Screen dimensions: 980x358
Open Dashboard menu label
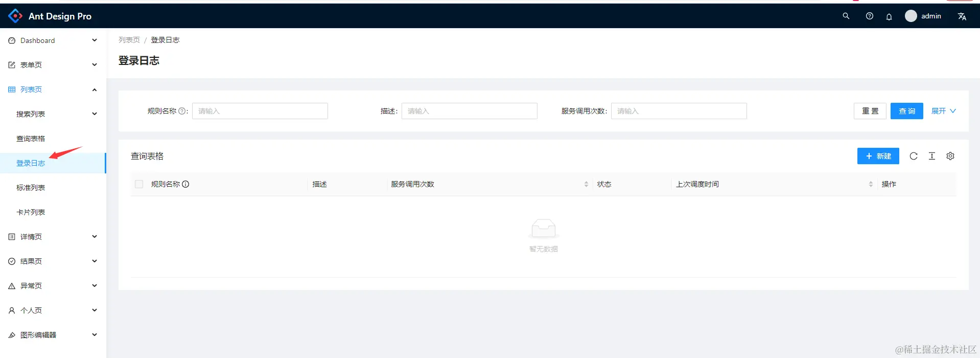(x=37, y=40)
